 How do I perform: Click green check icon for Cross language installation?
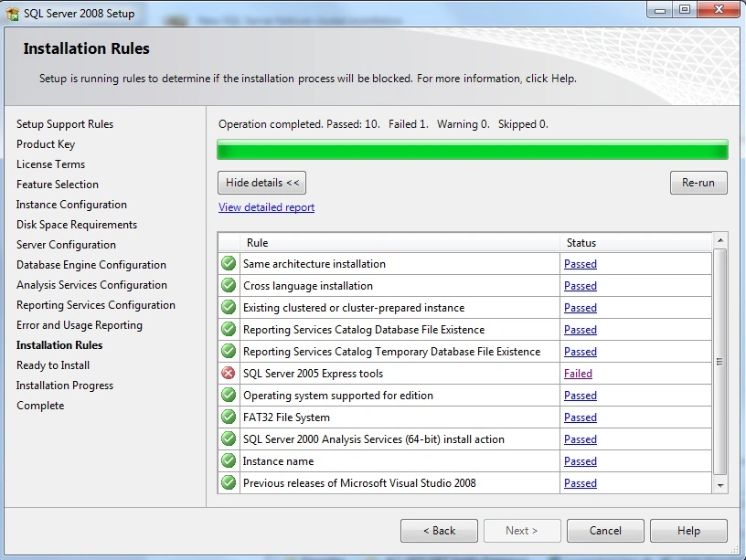229,285
